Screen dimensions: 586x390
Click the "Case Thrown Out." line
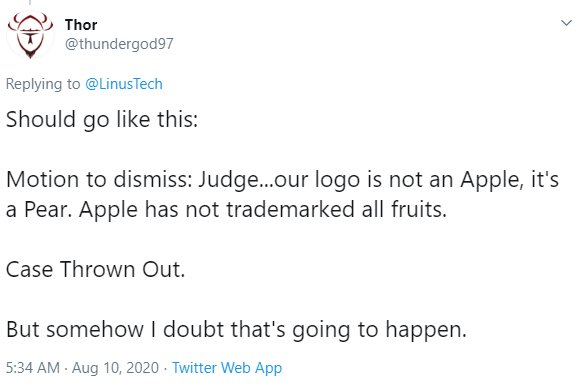click(x=96, y=269)
